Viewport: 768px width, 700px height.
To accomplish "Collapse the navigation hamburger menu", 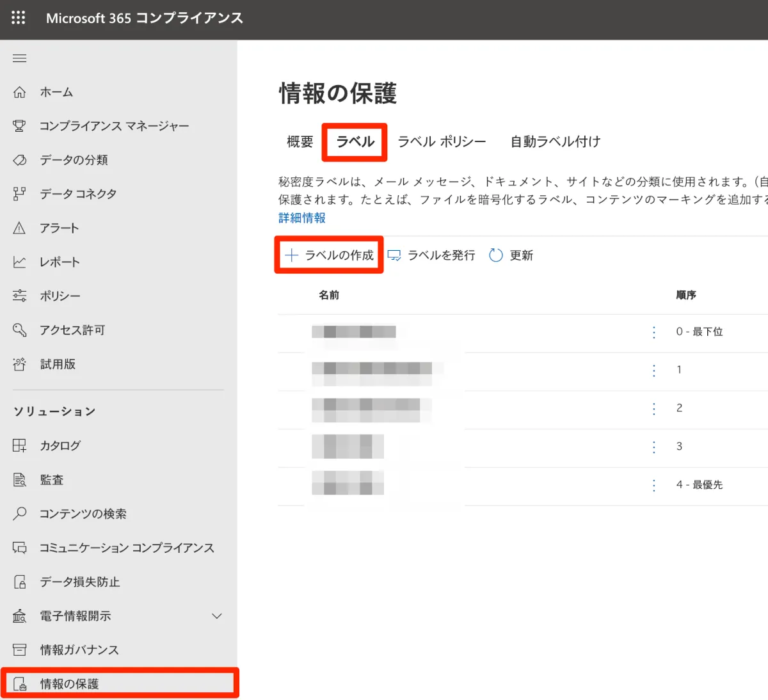I will click(x=20, y=58).
